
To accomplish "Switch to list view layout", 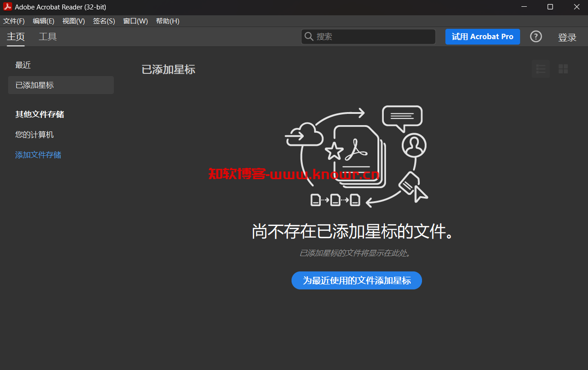I will [x=541, y=69].
